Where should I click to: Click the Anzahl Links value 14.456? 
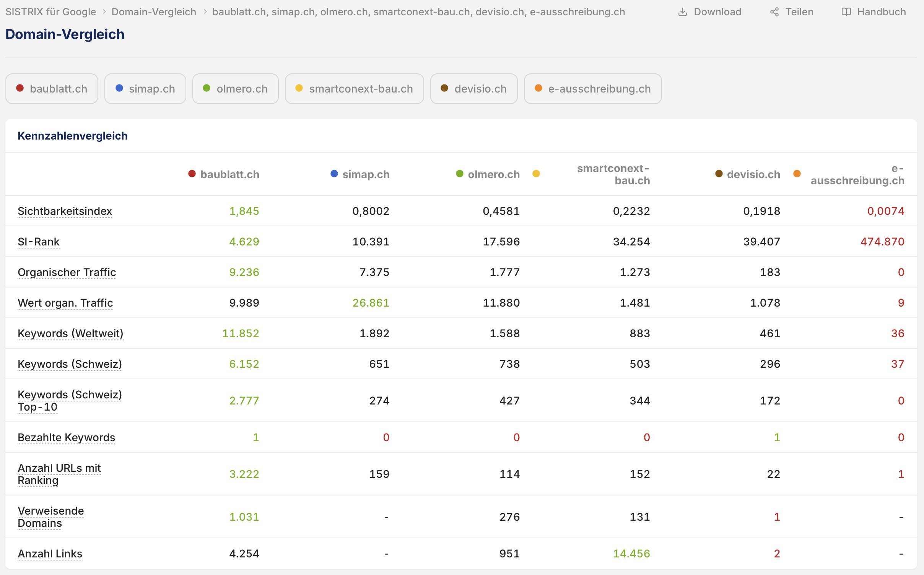631,554
